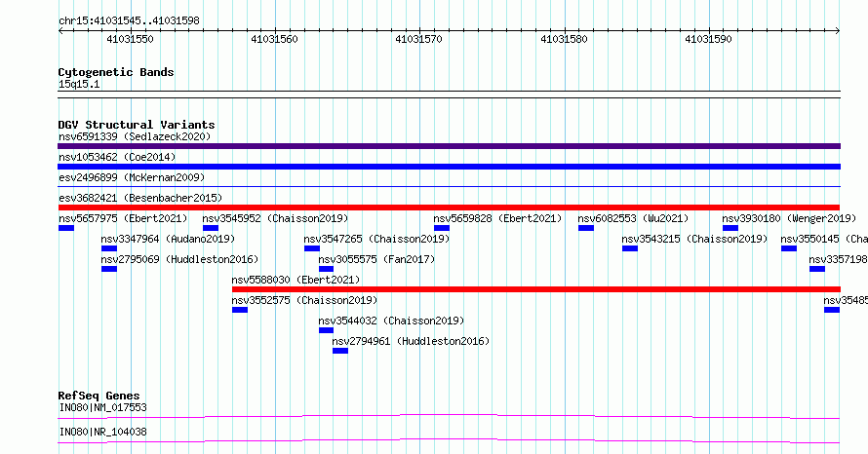Select the 15q15.1 cytogenetic band label
This screenshot has height=454, width=868.
[x=79, y=84]
